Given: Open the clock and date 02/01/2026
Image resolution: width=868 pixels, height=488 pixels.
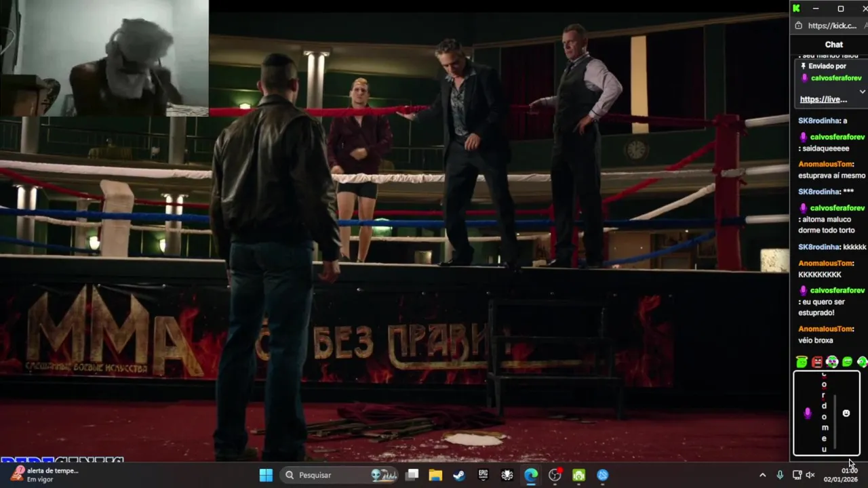Looking at the screenshot, I should [841, 475].
